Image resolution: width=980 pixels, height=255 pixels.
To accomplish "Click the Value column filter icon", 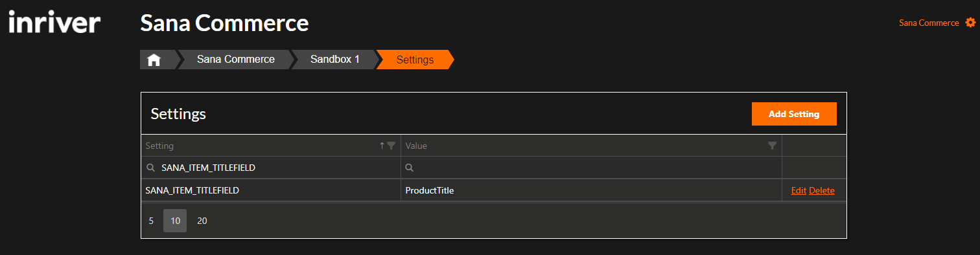I will [772, 146].
